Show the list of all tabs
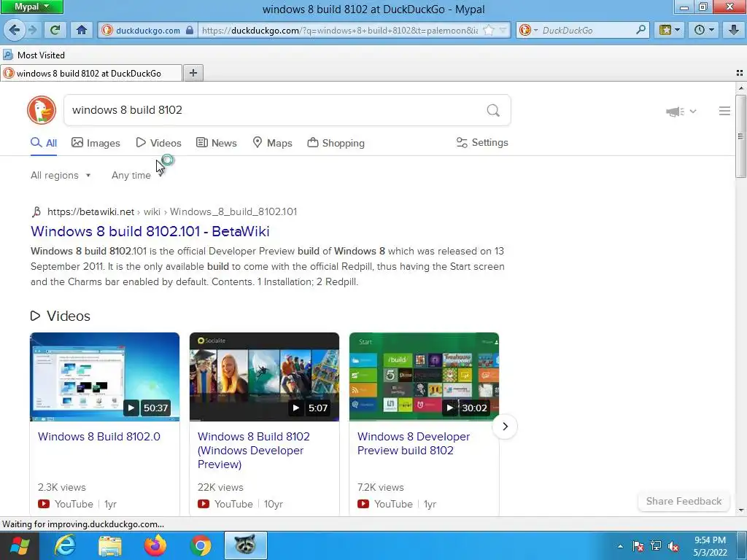 (740, 73)
